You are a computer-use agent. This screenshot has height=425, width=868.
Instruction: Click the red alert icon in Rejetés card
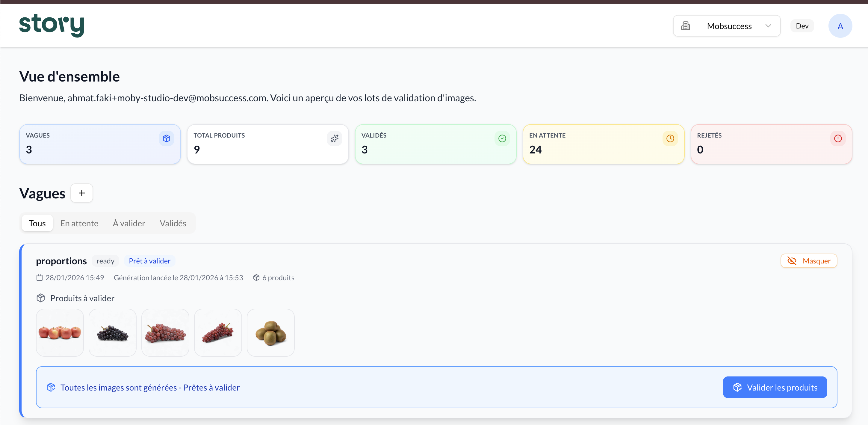838,138
